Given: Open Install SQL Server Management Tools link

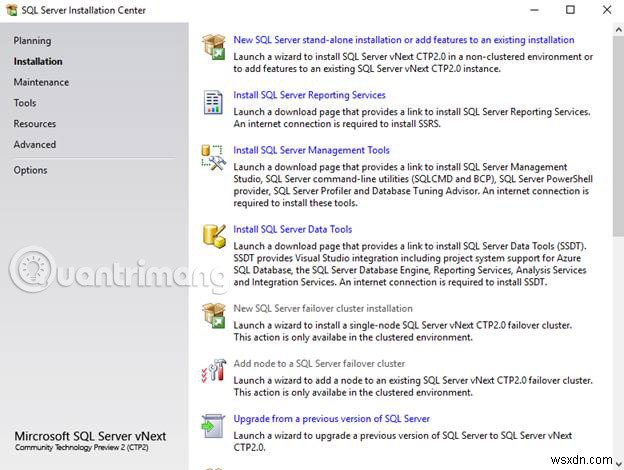Looking at the screenshot, I should [x=311, y=150].
